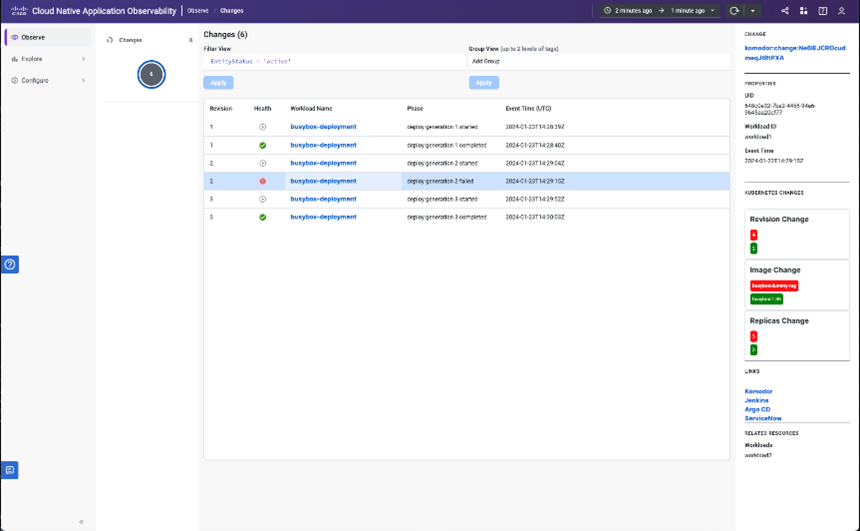Click the refresh icon in top bar
This screenshot has height=531, width=860.
(x=734, y=11)
